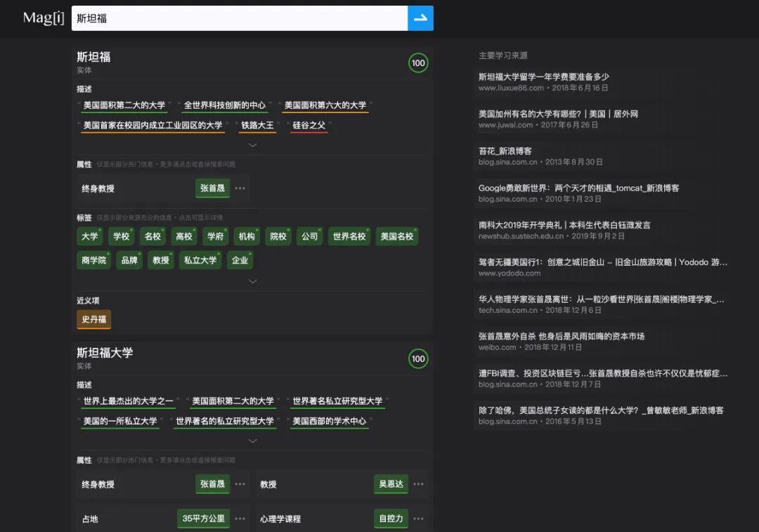This screenshot has width=759, height=532.
Task: Open source 除了哈佛，美国总统子女读的都是什么大学
Action: [601, 410]
